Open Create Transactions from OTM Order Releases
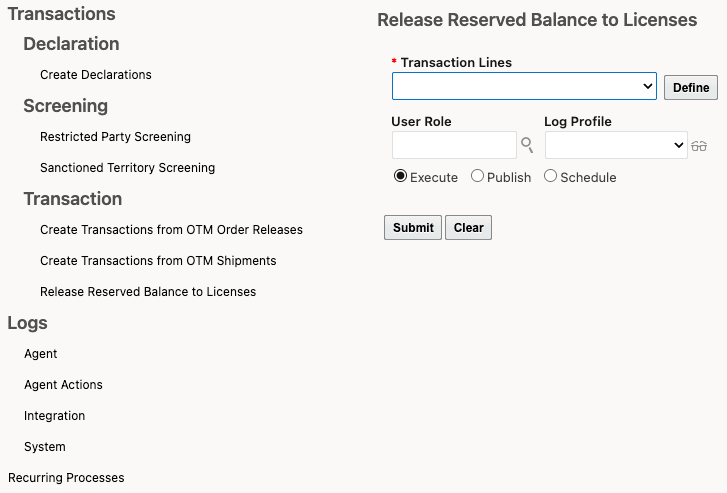The image size is (727, 493). point(171,230)
